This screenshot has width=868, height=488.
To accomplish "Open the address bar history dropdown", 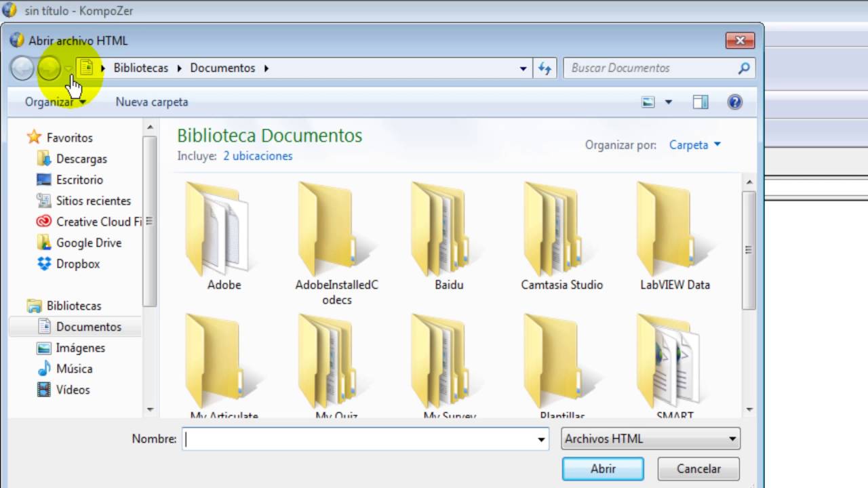I will click(523, 68).
